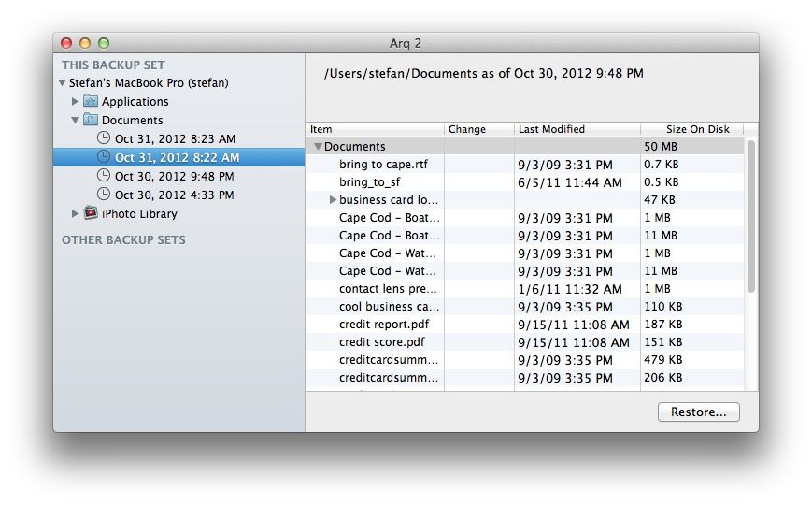This screenshot has height=506, width=812.
Task: Collapse Stefan's MacBook Pro tree node
Action: pos(63,83)
